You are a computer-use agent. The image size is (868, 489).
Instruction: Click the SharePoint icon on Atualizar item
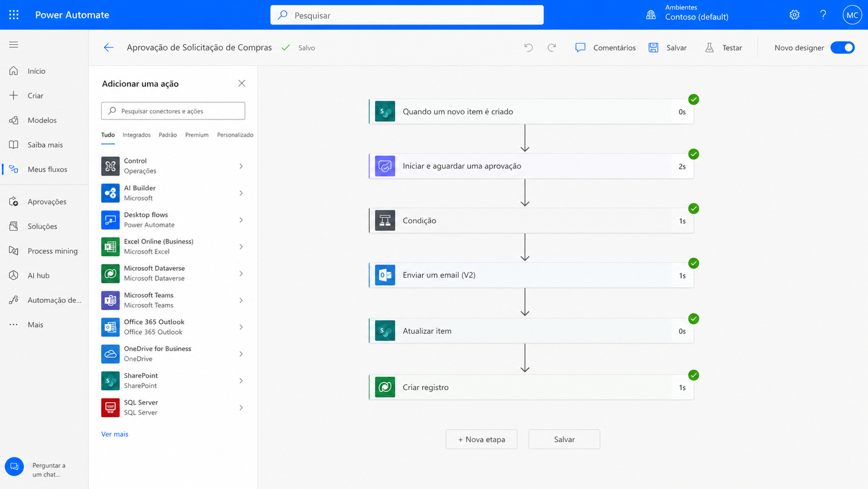coord(385,331)
